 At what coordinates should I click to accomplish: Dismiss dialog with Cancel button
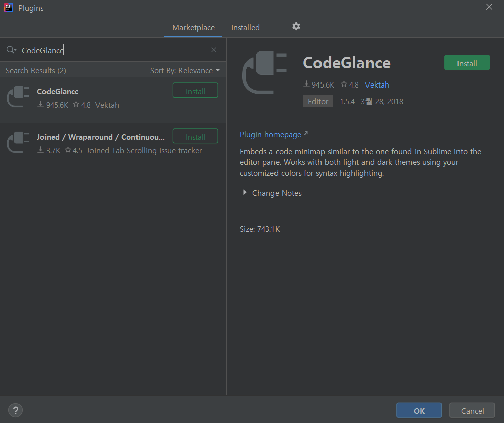click(472, 410)
